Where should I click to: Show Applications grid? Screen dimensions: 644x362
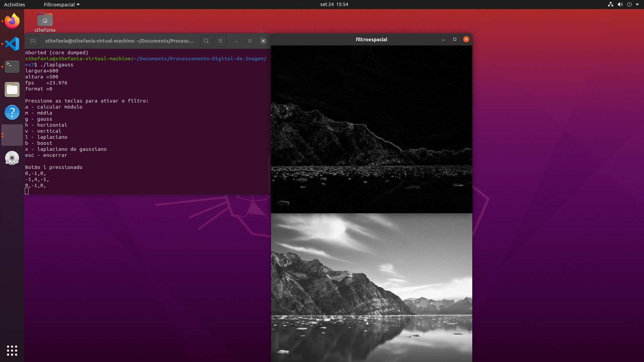[x=12, y=350]
